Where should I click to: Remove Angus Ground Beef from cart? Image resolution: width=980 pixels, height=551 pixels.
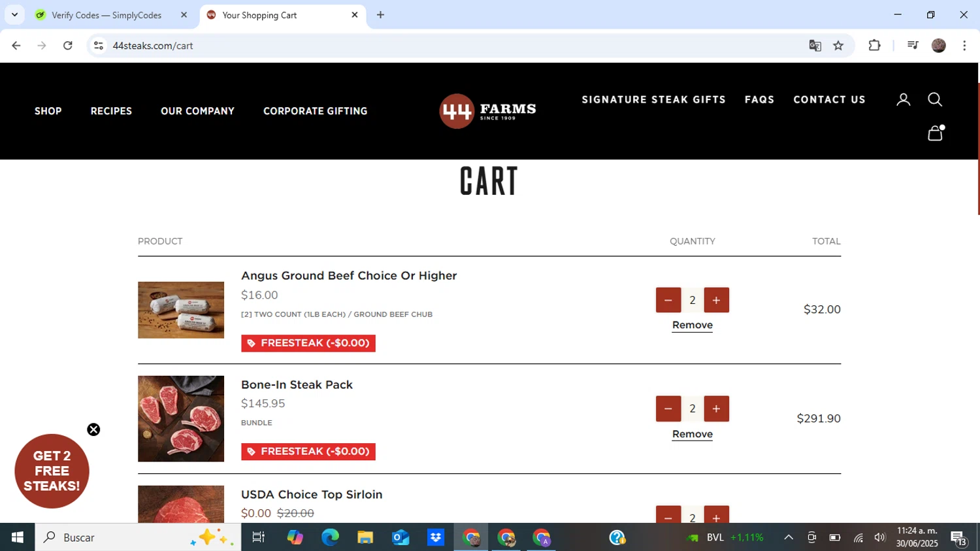pyautogui.click(x=692, y=325)
